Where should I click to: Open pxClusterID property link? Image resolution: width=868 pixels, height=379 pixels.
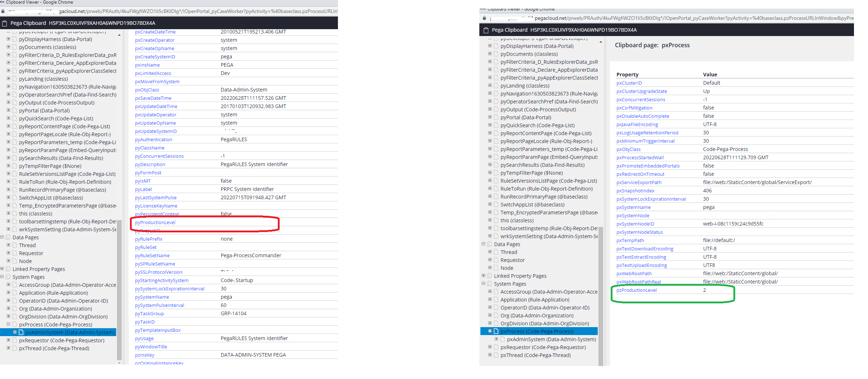pos(629,83)
